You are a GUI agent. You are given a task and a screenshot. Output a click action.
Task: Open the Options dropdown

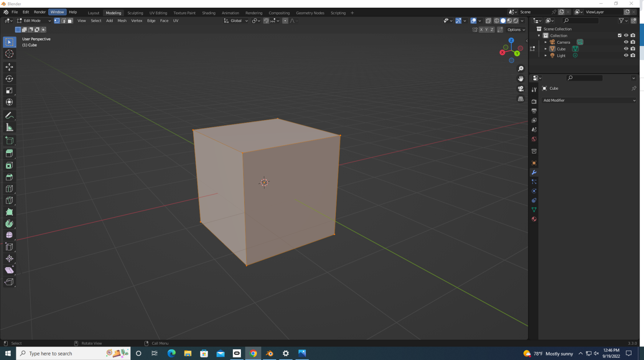[x=516, y=30]
